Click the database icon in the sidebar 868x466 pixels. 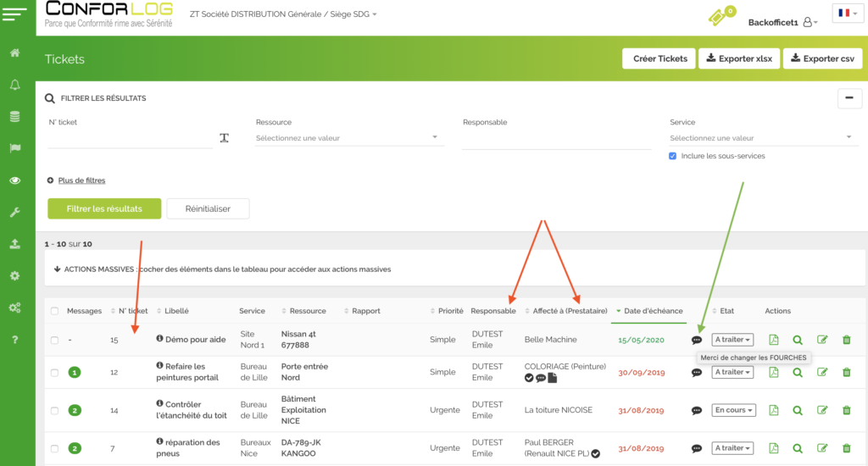(x=15, y=116)
